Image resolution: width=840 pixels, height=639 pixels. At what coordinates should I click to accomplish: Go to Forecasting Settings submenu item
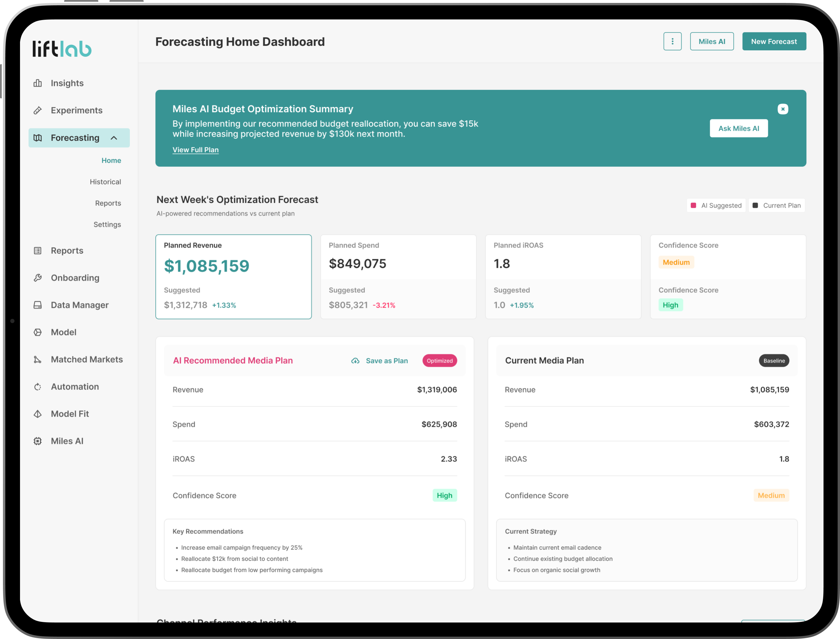107,225
